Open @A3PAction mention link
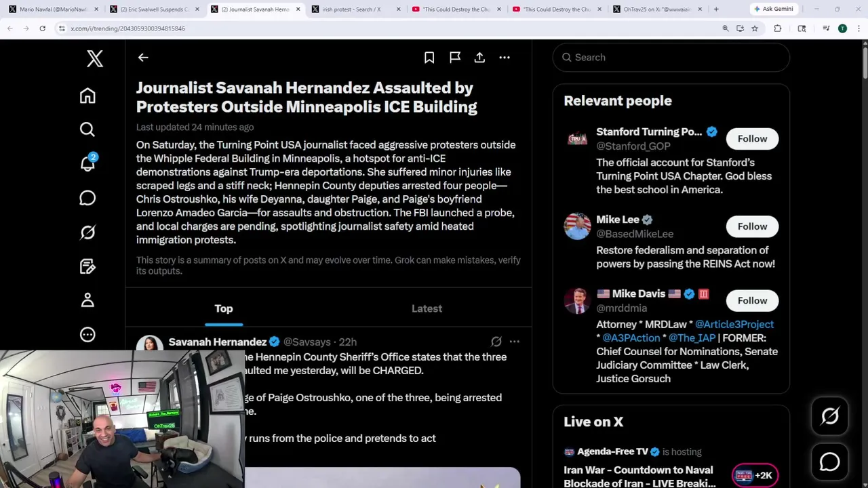The height and width of the screenshot is (488, 868). coord(631,338)
